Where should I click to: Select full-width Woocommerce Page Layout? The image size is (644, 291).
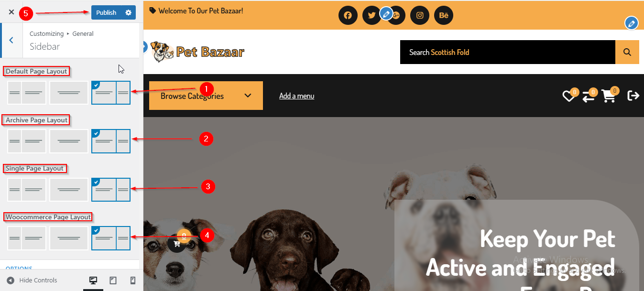tap(69, 238)
